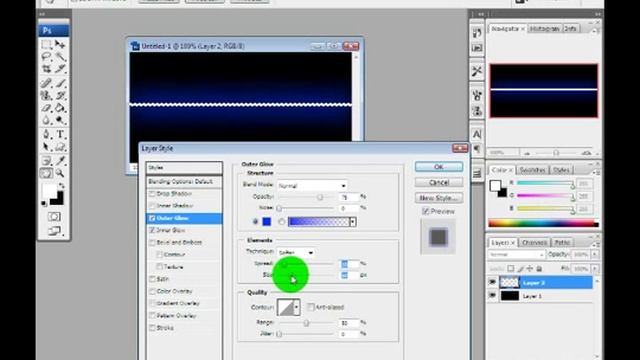Screen dimensions: 640x360
Task: Toggle the Preview checkbox
Action: pyautogui.click(x=425, y=211)
